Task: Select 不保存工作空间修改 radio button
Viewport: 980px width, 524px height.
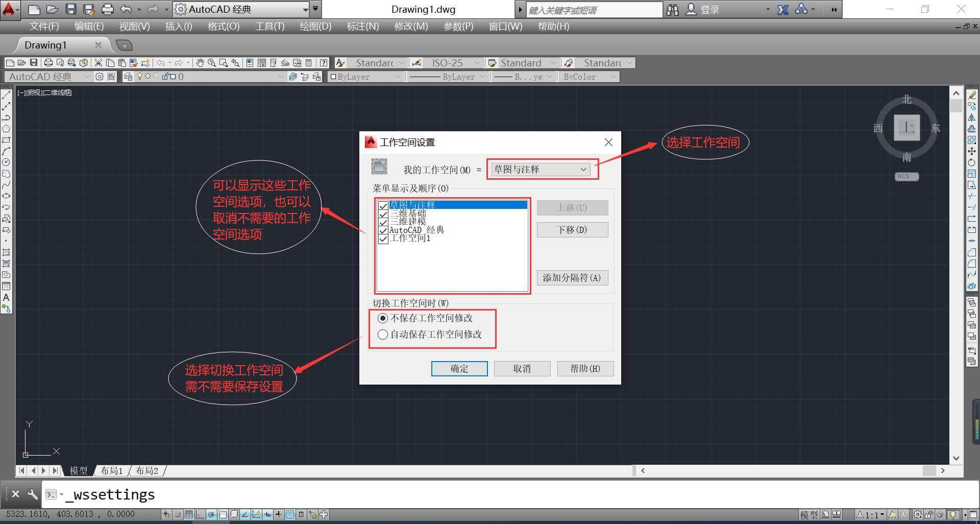Action: point(383,318)
